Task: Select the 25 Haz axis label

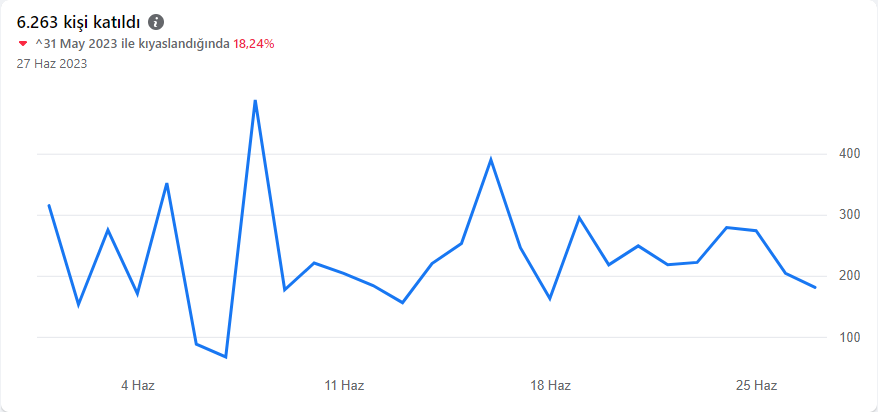Action: point(756,386)
